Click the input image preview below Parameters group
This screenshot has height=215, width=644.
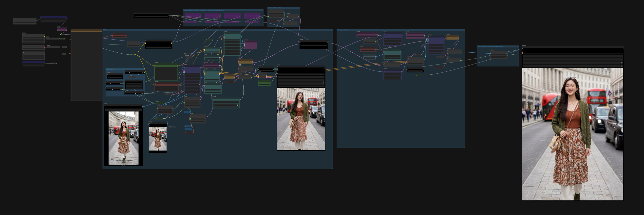124,138
